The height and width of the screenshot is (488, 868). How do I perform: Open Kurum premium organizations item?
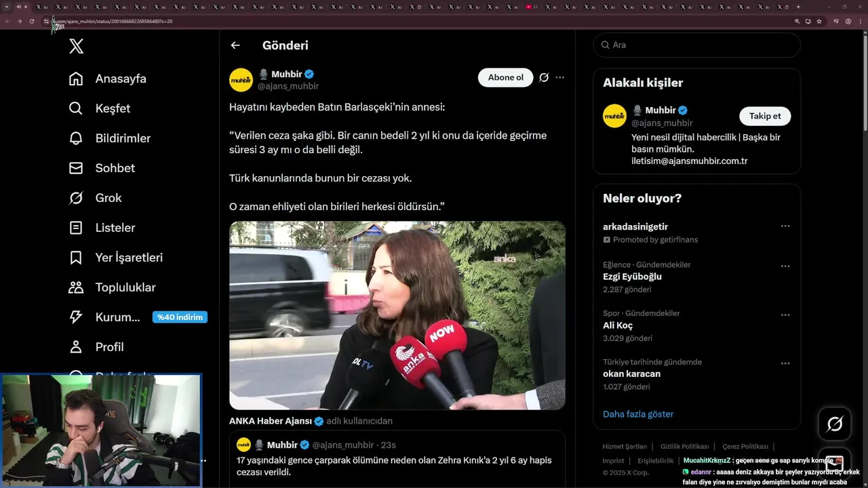pyautogui.click(x=104, y=317)
